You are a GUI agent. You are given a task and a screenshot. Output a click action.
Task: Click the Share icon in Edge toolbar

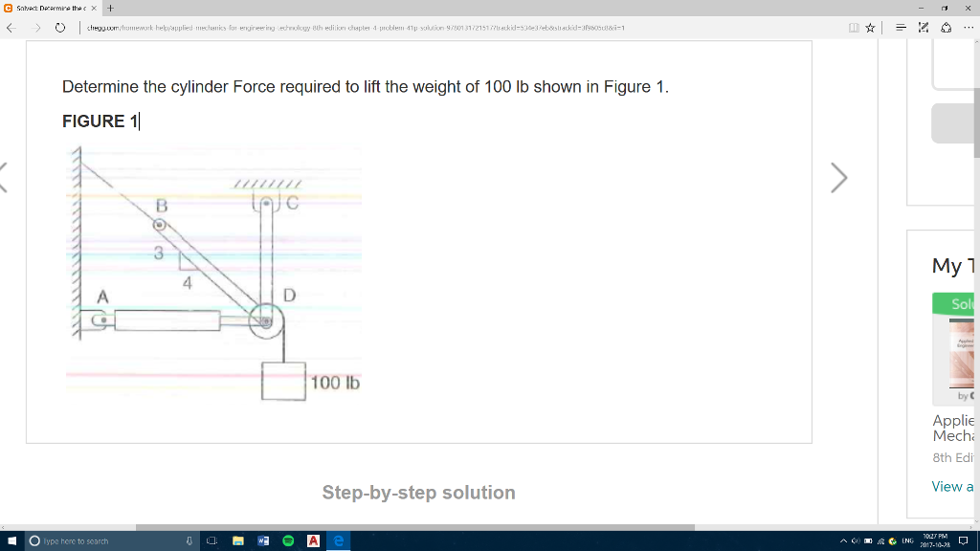pyautogui.click(x=947, y=28)
